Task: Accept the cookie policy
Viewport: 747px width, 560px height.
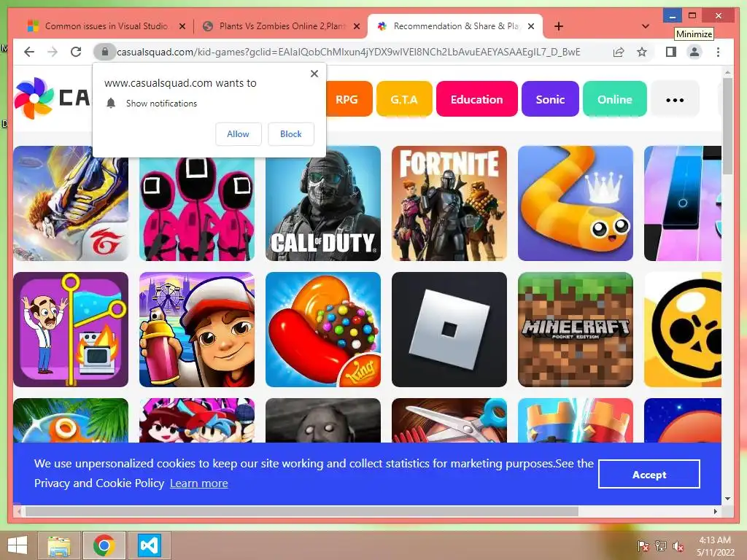Action: (649, 474)
